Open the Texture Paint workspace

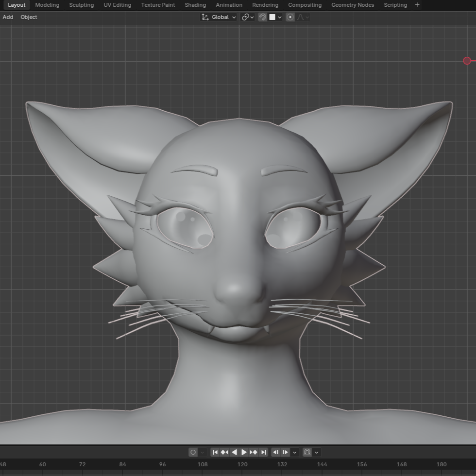pyautogui.click(x=158, y=5)
